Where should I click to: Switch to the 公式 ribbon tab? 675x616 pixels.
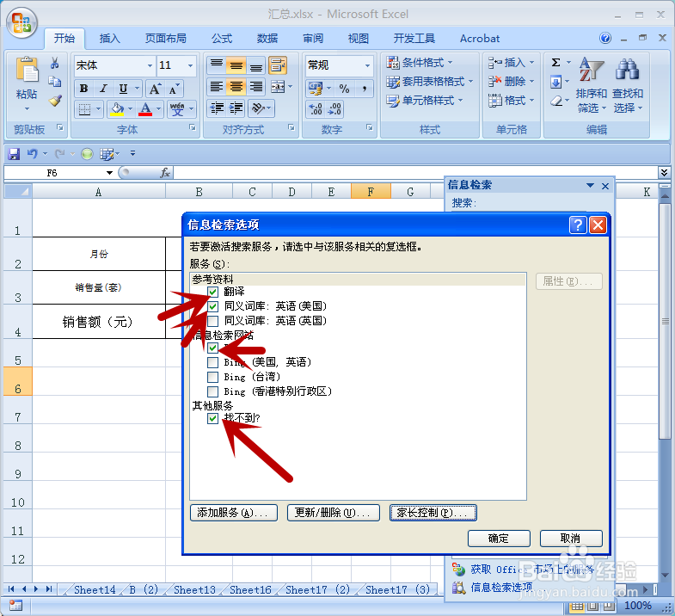222,39
